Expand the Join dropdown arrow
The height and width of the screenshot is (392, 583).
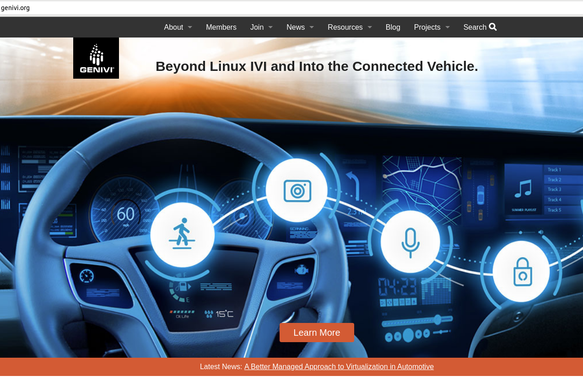pyautogui.click(x=270, y=27)
